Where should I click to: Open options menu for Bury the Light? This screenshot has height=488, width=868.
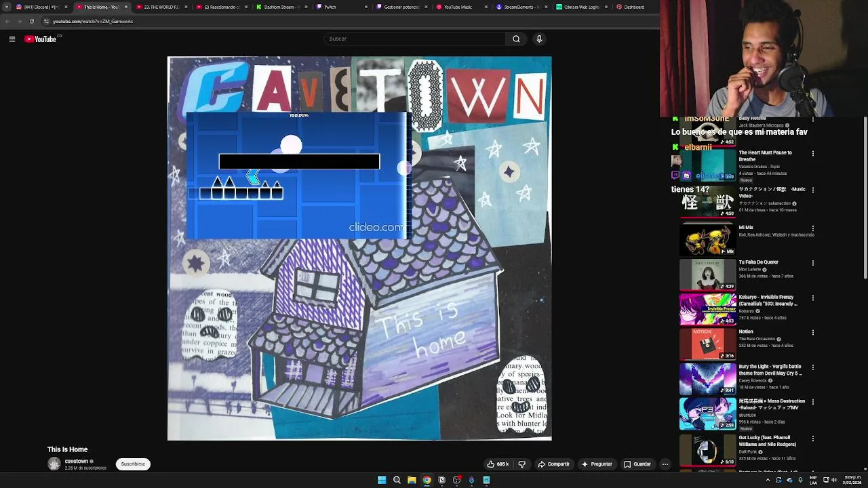click(x=812, y=367)
